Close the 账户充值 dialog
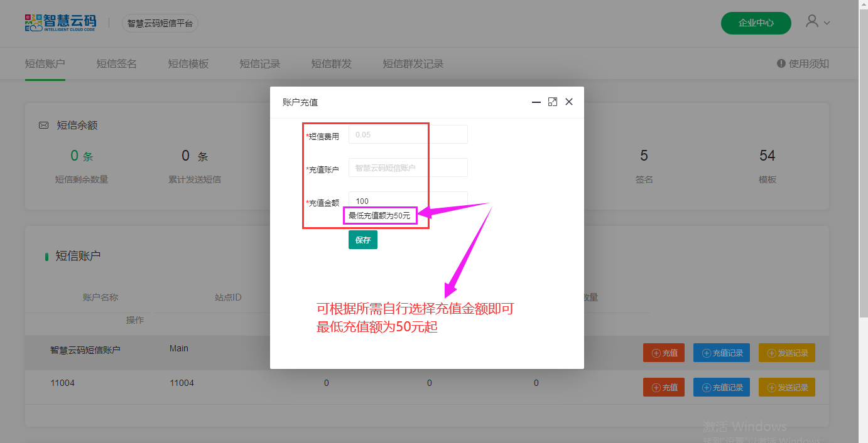868x443 pixels. click(x=569, y=102)
